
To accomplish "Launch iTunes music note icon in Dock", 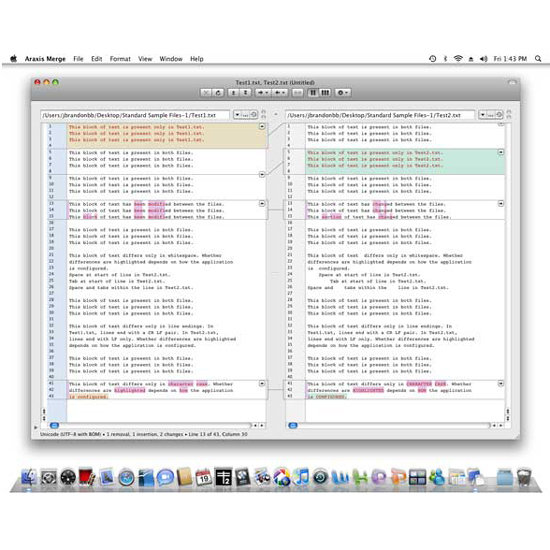I will click(x=301, y=477).
